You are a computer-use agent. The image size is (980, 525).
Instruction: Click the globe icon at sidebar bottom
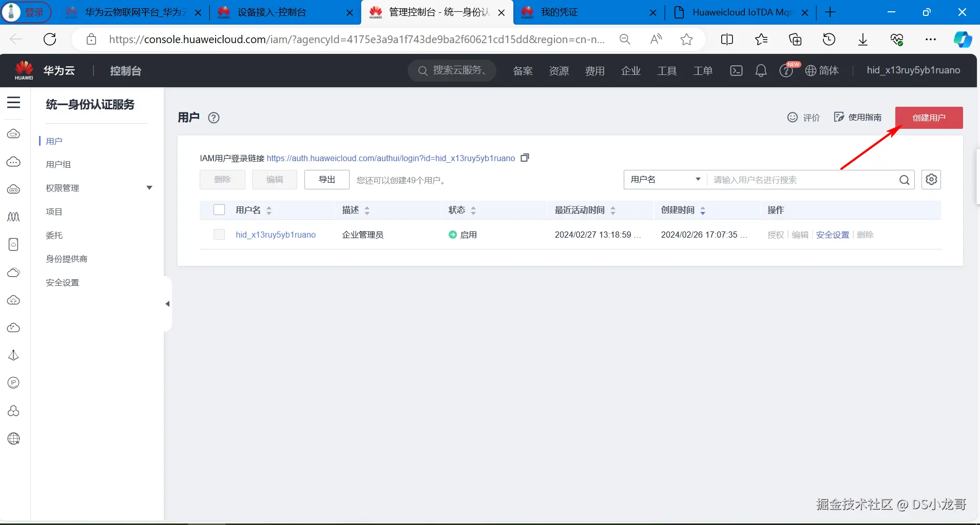point(14,439)
